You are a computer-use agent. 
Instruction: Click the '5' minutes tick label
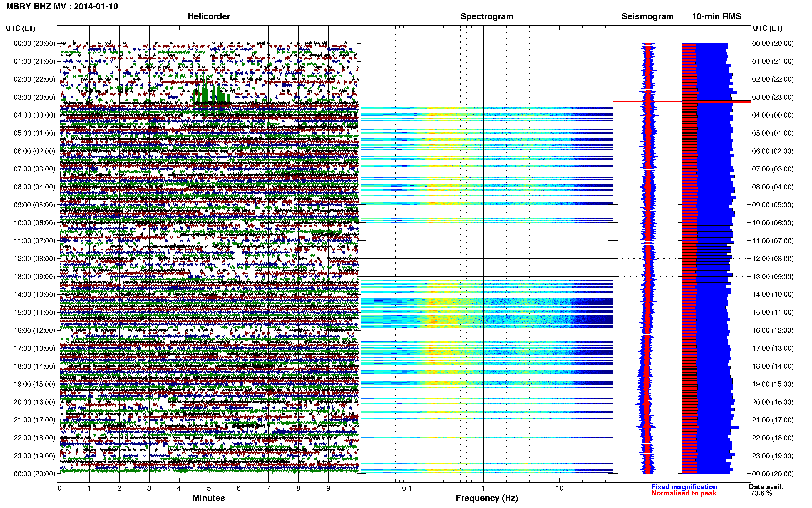[x=209, y=488]
